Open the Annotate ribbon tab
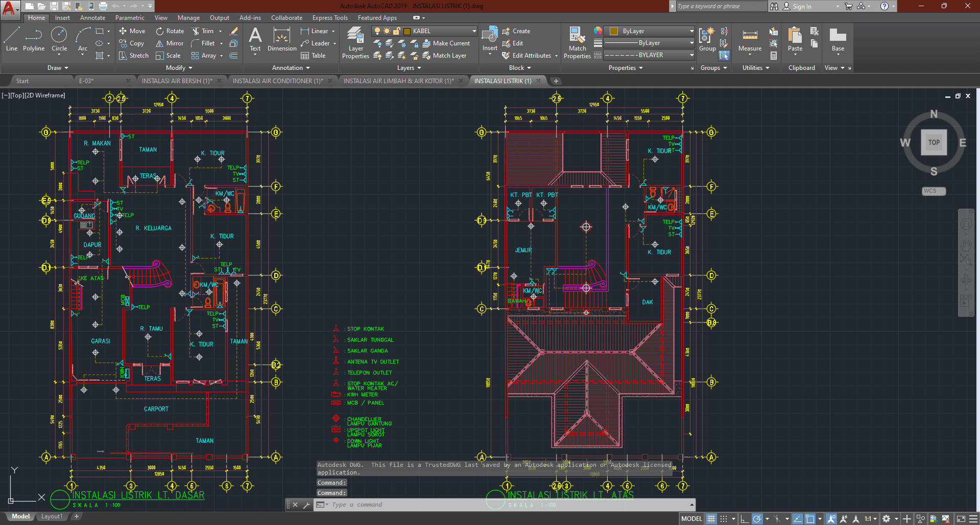The height and width of the screenshot is (525, 980). pos(92,18)
